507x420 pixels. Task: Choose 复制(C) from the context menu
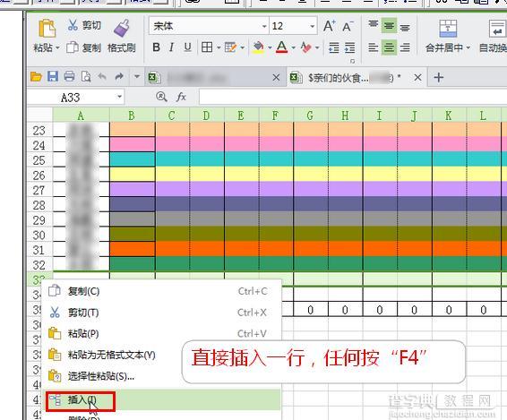161,291
